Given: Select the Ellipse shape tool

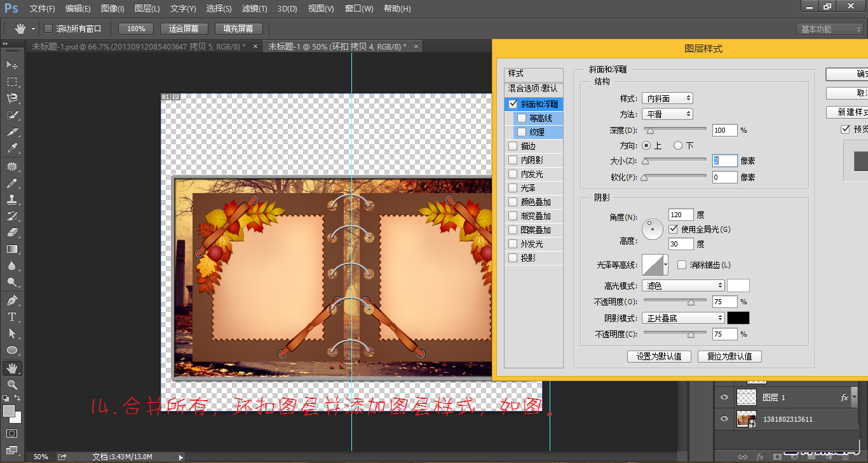Looking at the screenshot, I should [x=12, y=350].
